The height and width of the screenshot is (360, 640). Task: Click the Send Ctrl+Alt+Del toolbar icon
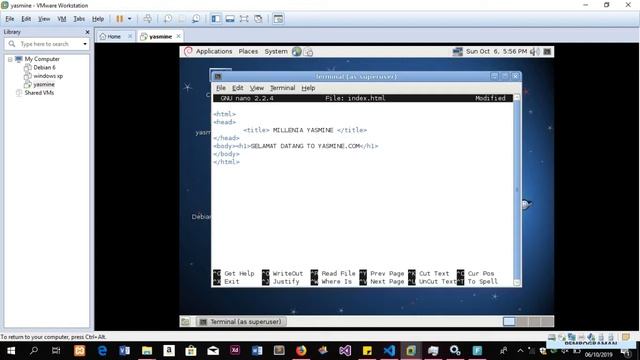pos(148,19)
